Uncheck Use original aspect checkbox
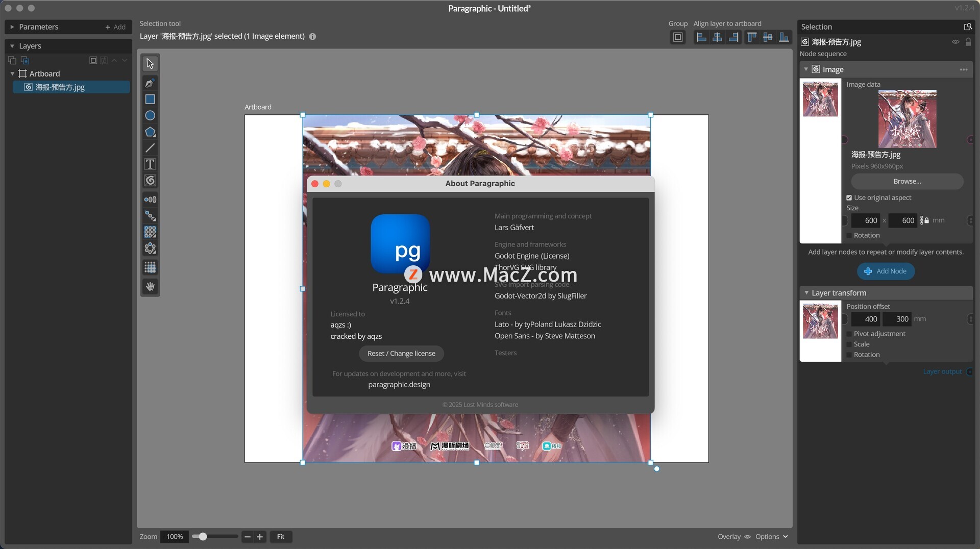Image resolution: width=980 pixels, height=549 pixels. pos(849,198)
